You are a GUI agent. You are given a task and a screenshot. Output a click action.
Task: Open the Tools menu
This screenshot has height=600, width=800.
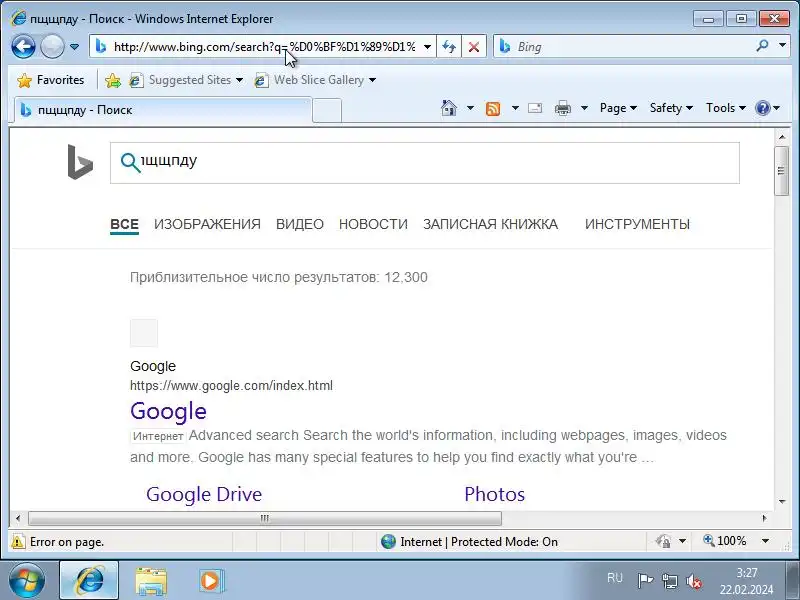(x=726, y=108)
